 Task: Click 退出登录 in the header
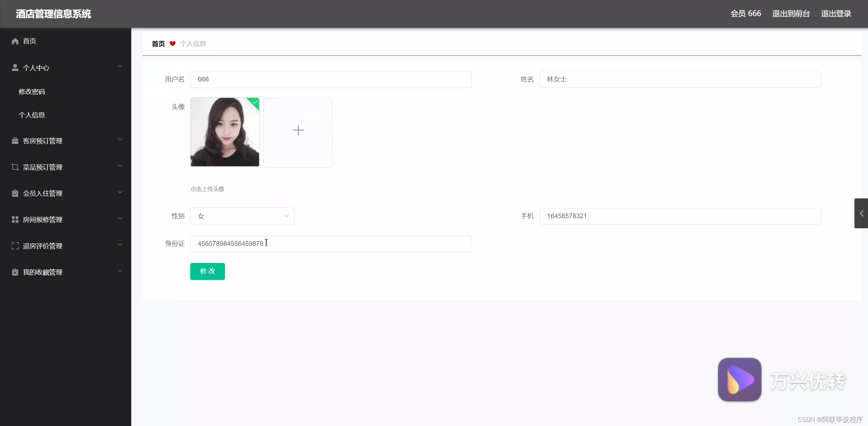pos(836,14)
